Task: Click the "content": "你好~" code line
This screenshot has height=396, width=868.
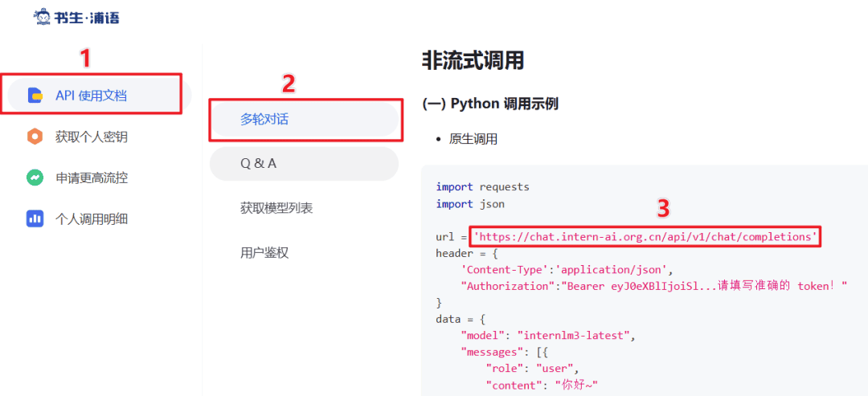Action: (x=542, y=385)
